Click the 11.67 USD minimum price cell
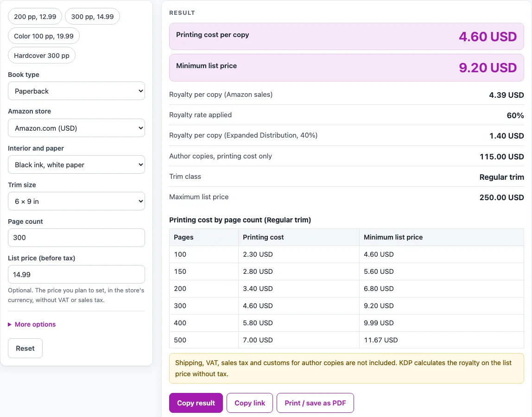The image size is (532, 417). [442, 340]
